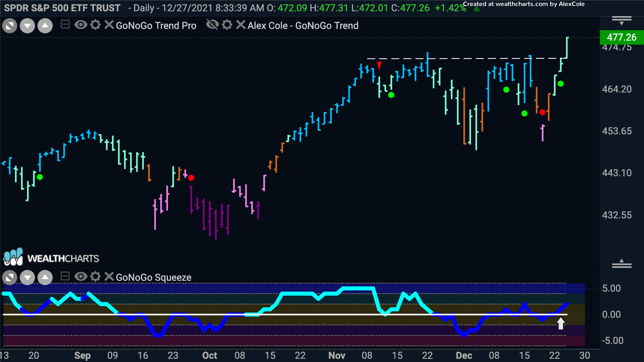Move the GoNoGo Squeeze panel up with the arrow

(45, 278)
